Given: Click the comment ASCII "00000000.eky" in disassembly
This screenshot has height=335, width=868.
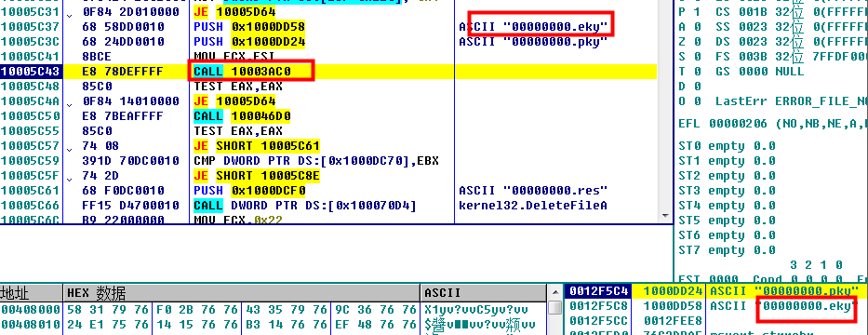Looking at the screenshot, I should click(x=533, y=27).
